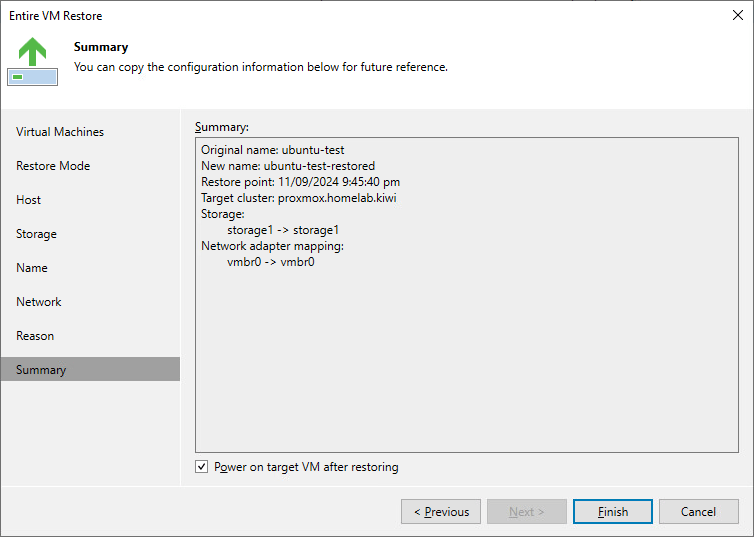Select the Reason step
The height and width of the screenshot is (537, 754).
tap(35, 336)
